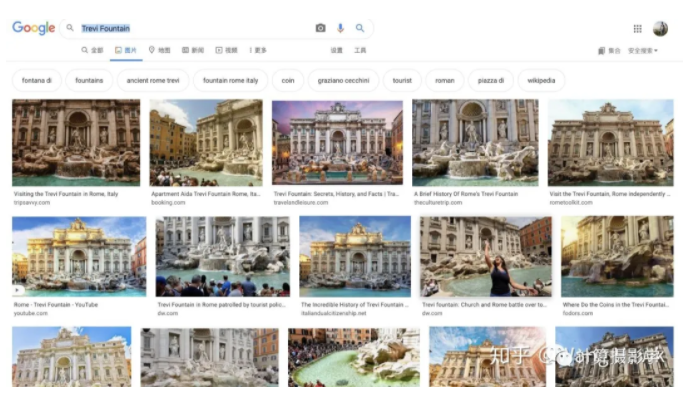Click 'A Brief History Of Rome's Trevi Fountain' caption
The image size is (686, 398).
466,194
